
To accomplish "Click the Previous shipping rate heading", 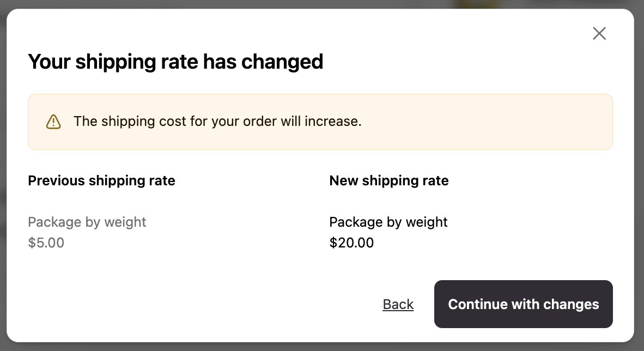I will tap(101, 180).
